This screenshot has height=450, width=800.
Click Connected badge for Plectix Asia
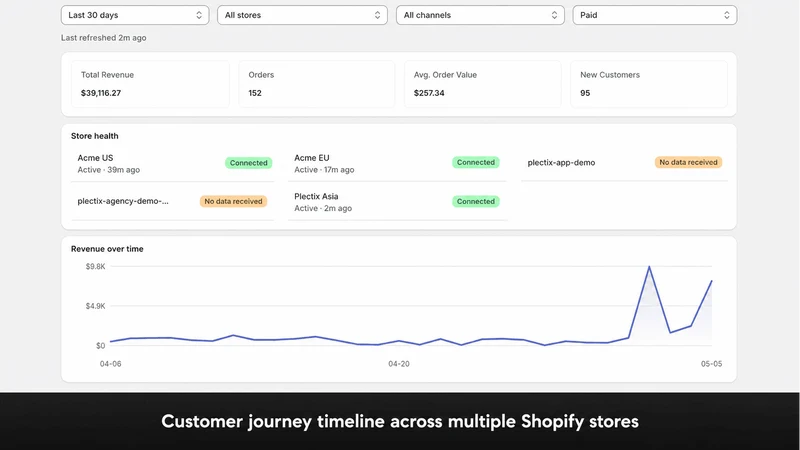476,202
